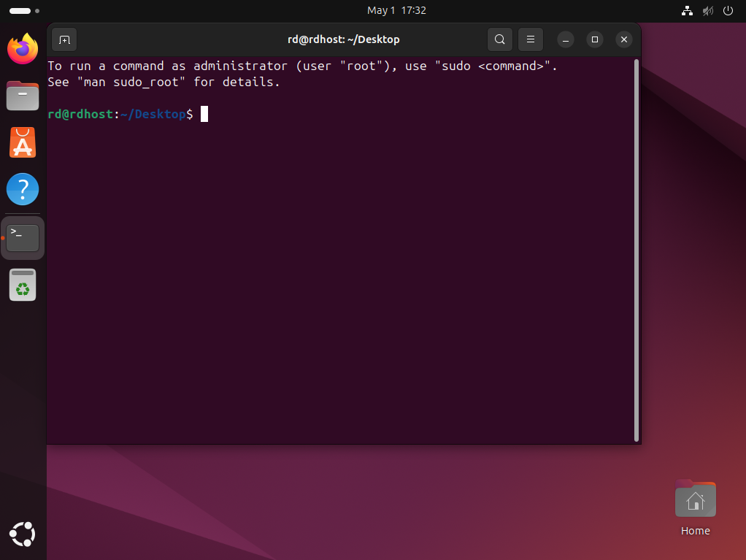
Task: Open the calendar from May 1 clock
Action: click(x=396, y=11)
